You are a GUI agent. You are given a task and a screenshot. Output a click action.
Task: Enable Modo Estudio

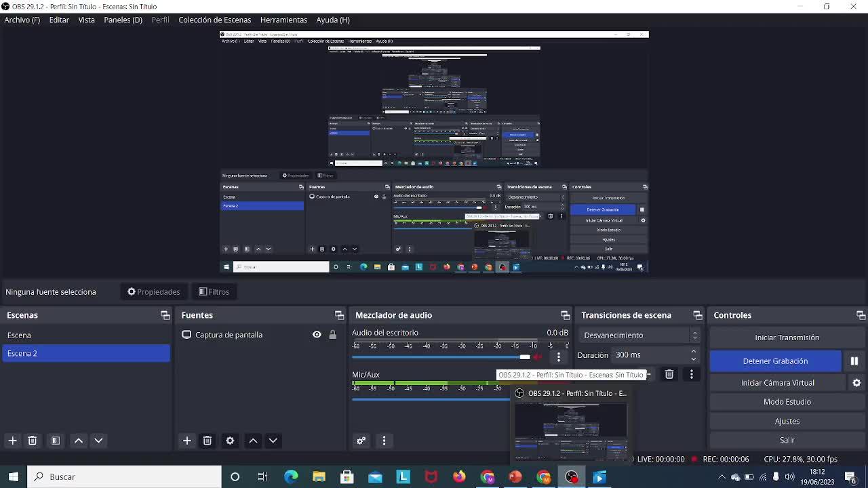point(787,402)
